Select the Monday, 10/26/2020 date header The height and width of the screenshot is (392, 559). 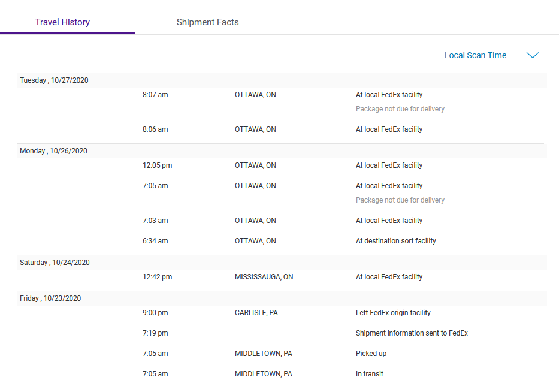(x=53, y=151)
